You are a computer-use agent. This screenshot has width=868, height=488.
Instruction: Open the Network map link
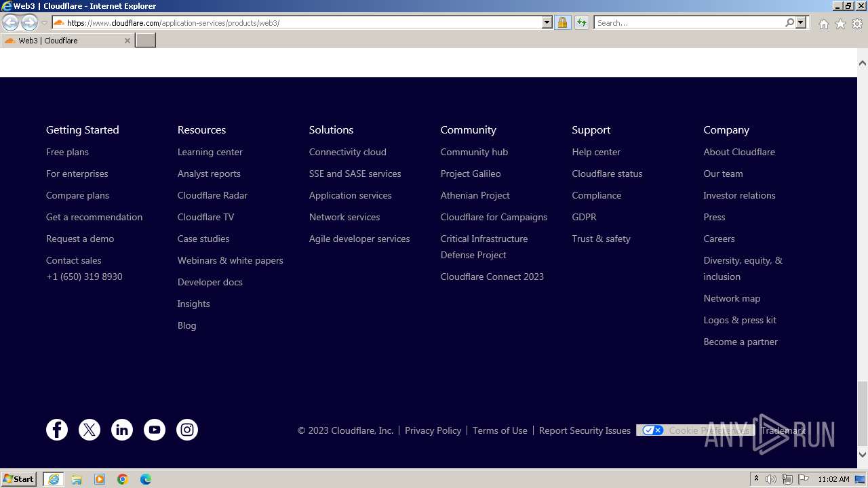click(x=732, y=298)
